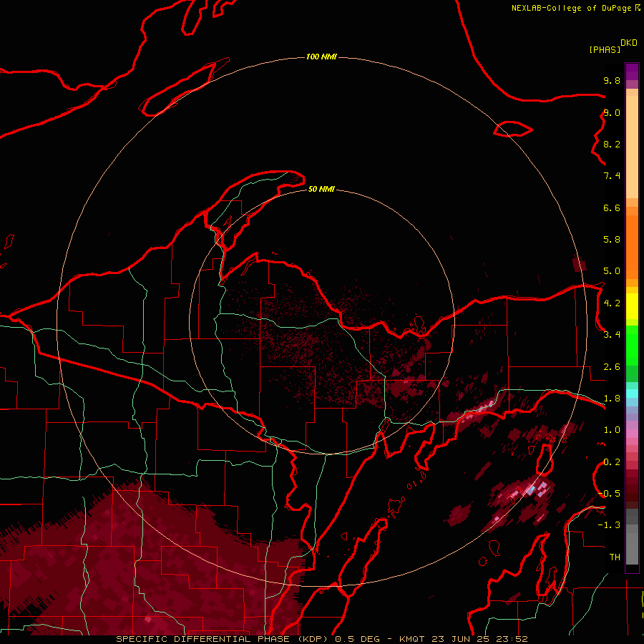Click the 4.2 legend value
Screen dimensions: 644x644
(x=612, y=303)
